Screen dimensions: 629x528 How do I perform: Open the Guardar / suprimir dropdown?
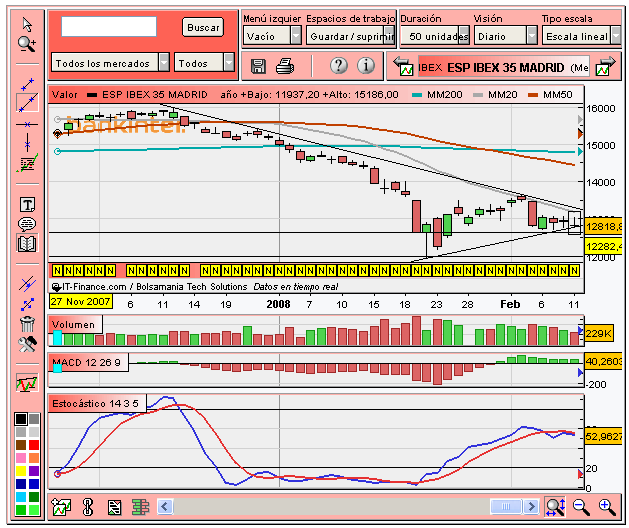pyautogui.click(x=350, y=36)
